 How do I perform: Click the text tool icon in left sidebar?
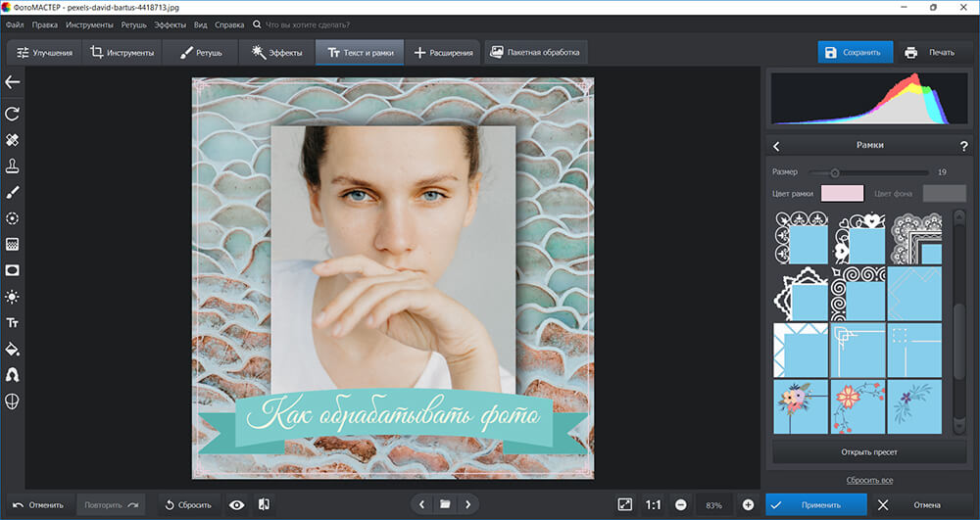tap(13, 322)
